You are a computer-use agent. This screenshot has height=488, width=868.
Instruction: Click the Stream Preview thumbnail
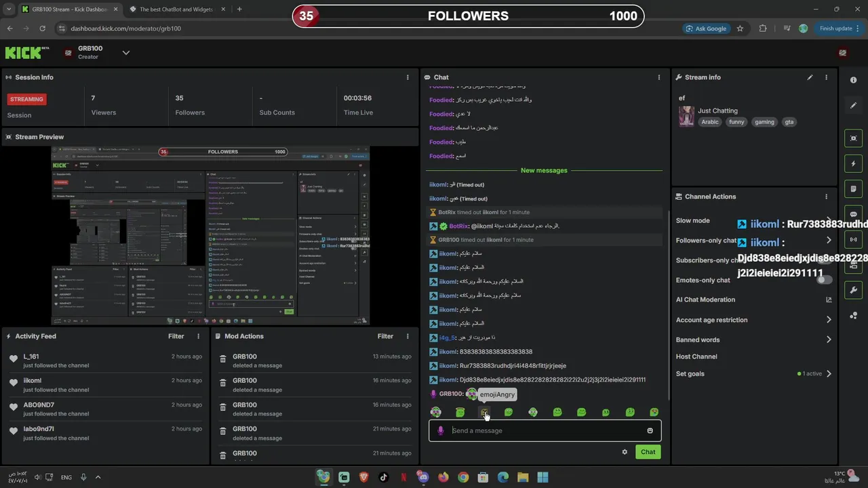(x=211, y=235)
